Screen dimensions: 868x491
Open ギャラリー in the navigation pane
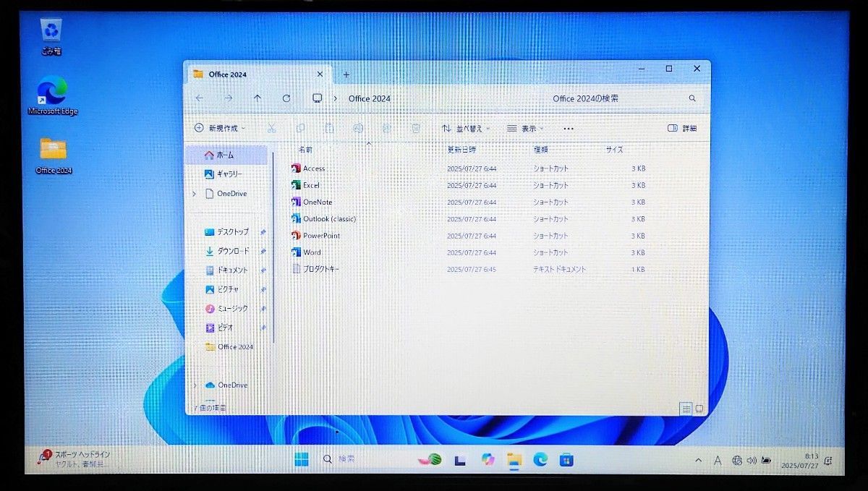click(224, 174)
